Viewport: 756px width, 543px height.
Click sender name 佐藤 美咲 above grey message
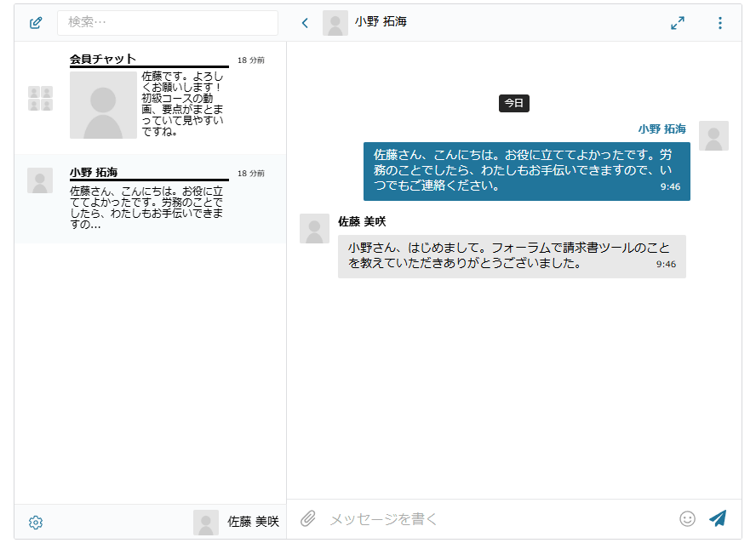click(x=362, y=221)
